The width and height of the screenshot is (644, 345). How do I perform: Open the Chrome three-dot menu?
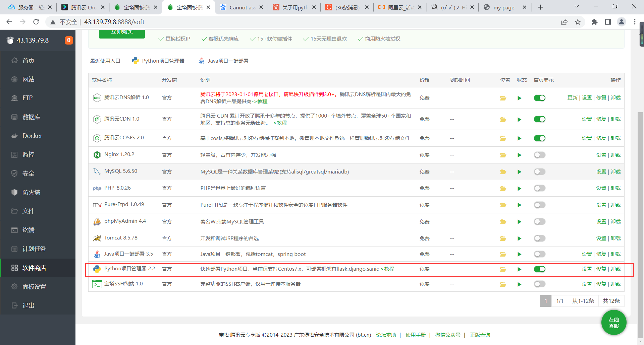[635, 22]
